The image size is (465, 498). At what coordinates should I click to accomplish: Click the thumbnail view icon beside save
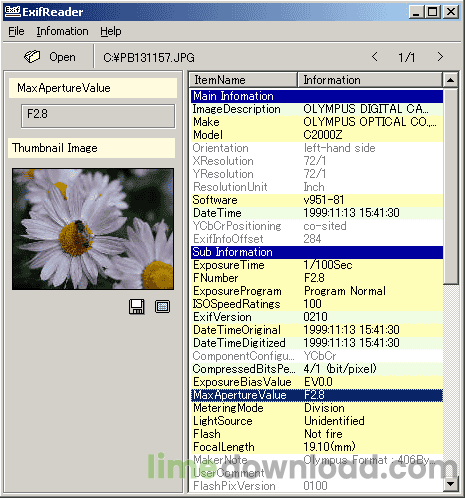pos(162,306)
